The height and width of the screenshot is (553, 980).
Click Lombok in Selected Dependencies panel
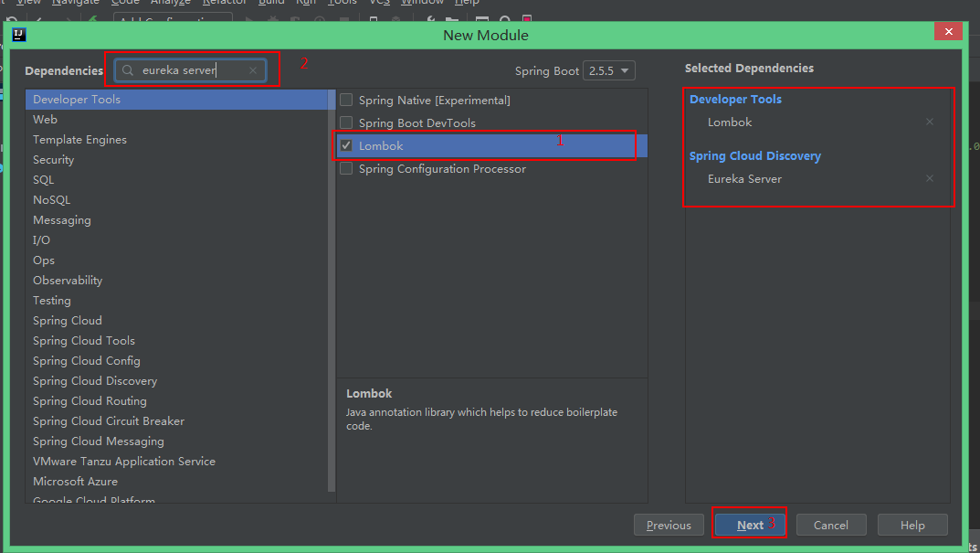(730, 122)
